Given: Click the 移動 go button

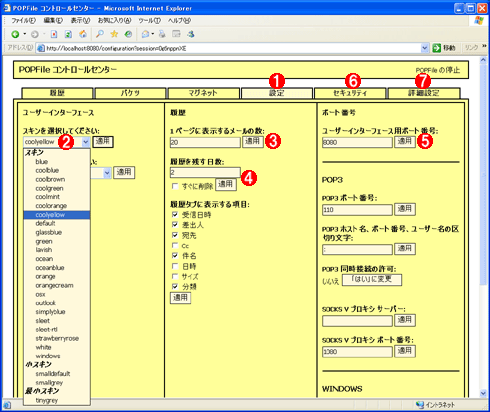Looking at the screenshot, I should pos(444,48).
